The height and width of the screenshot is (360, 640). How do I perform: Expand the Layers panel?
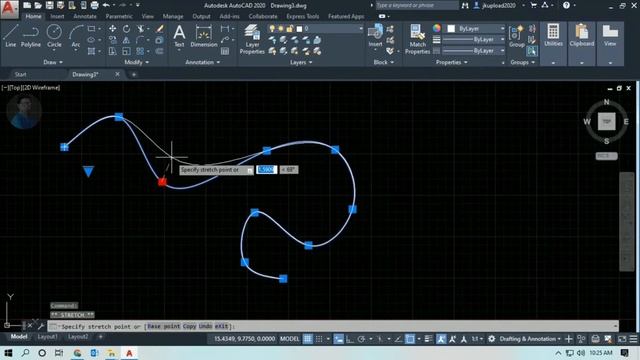[x=301, y=62]
